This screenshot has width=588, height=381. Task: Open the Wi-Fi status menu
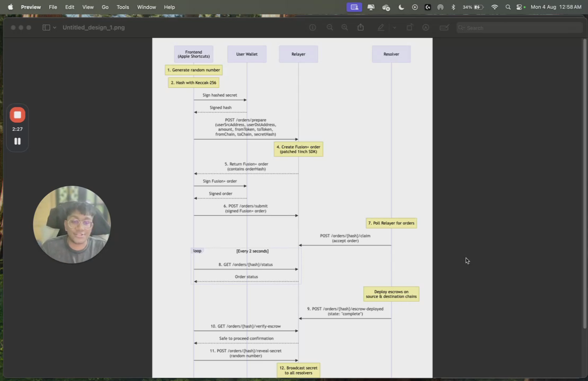494,7
